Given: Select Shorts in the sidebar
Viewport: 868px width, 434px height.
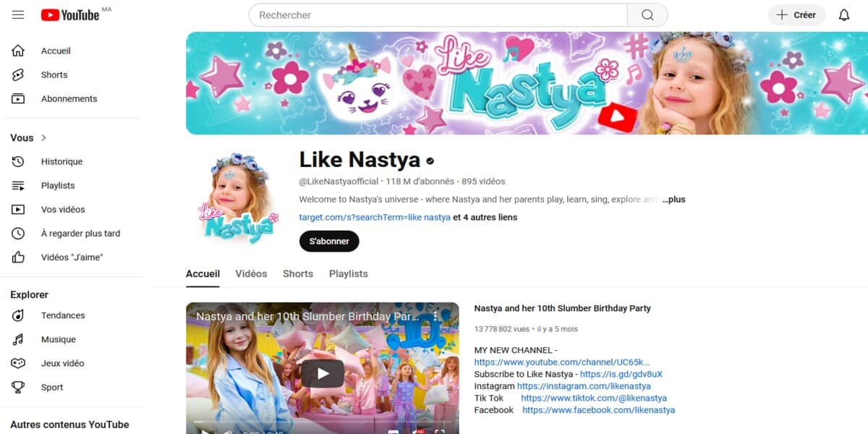Looking at the screenshot, I should (x=54, y=75).
